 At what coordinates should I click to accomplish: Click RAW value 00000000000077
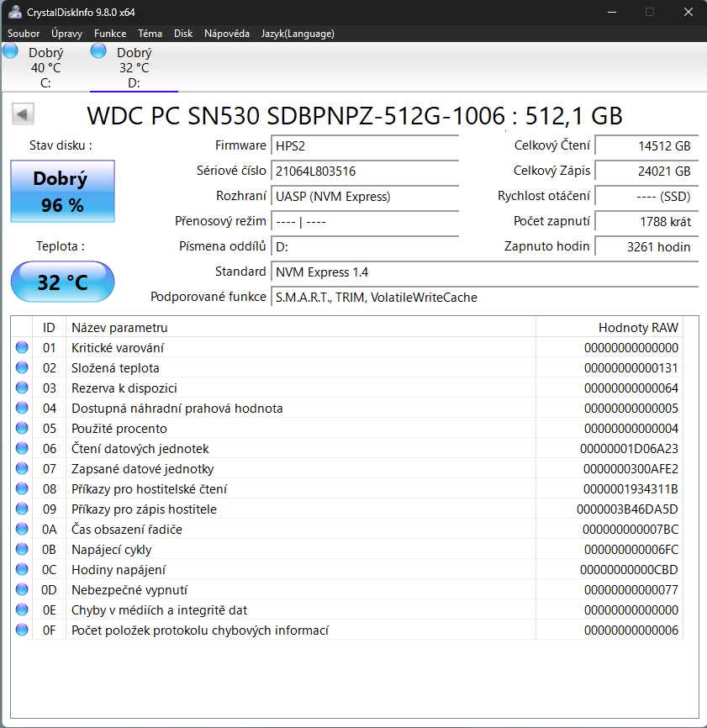click(x=631, y=590)
